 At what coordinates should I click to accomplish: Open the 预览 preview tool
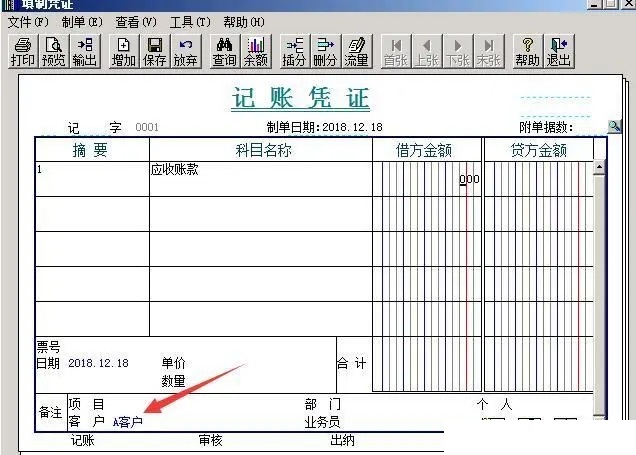54,52
